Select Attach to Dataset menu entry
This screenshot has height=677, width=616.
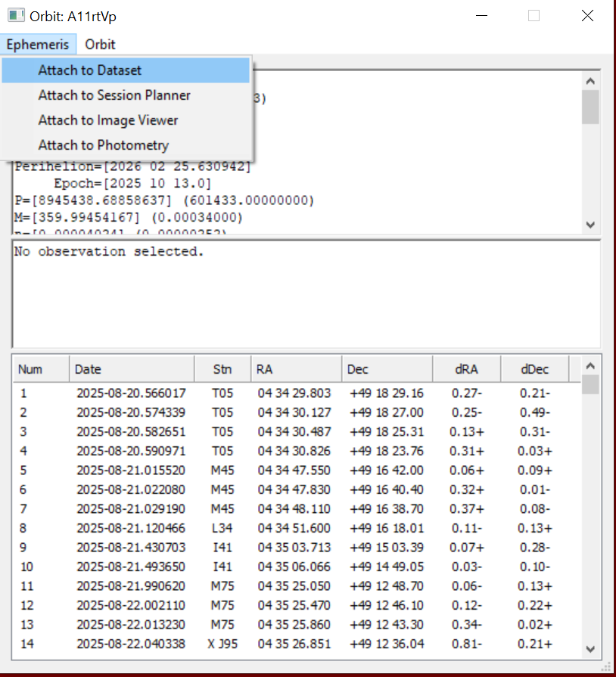pos(89,70)
